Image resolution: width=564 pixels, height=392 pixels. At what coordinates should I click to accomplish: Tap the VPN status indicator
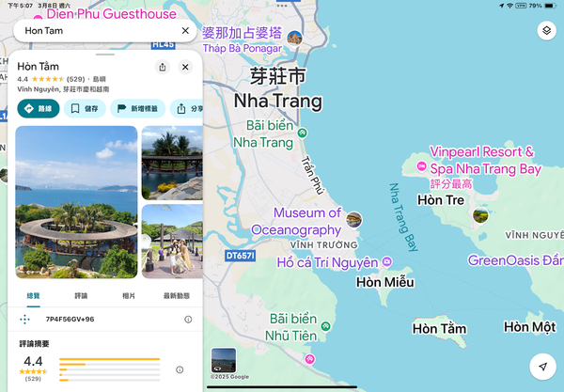click(521, 6)
